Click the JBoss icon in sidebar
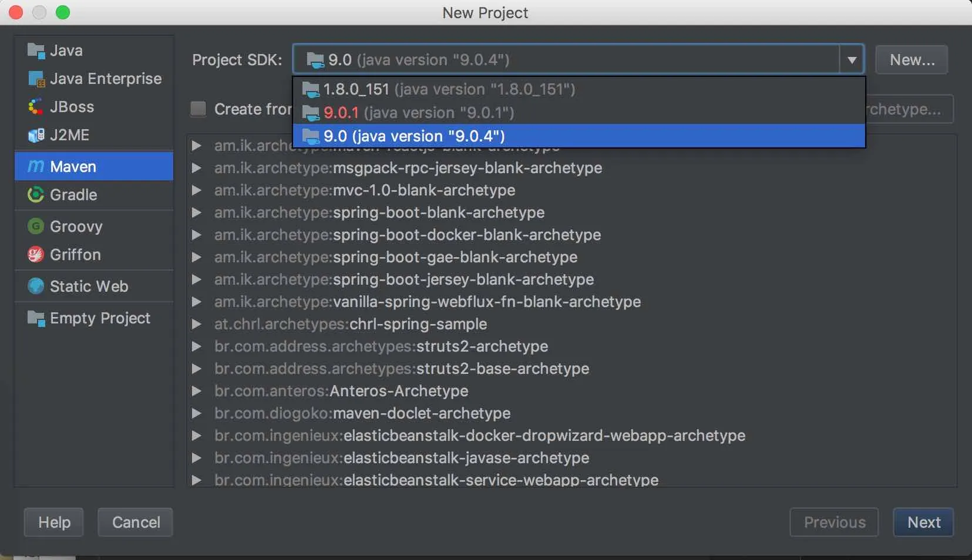This screenshot has width=972, height=560. (x=36, y=107)
